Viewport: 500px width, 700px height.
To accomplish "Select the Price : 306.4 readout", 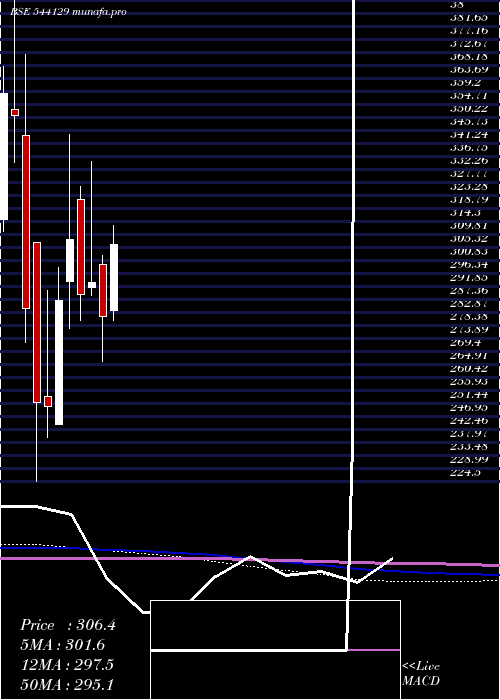I will click(x=68, y=625).
